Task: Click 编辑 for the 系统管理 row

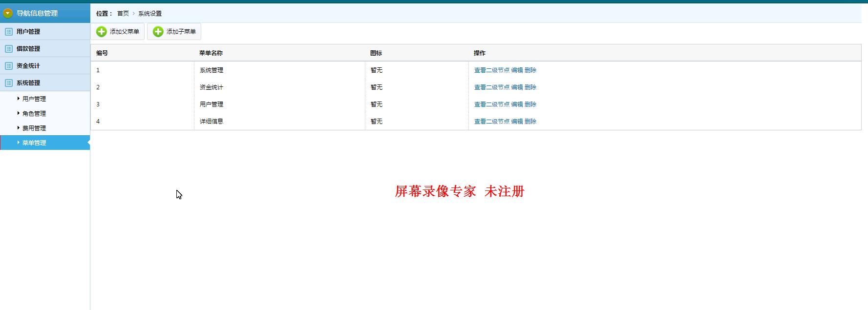Action: point(517,70)
